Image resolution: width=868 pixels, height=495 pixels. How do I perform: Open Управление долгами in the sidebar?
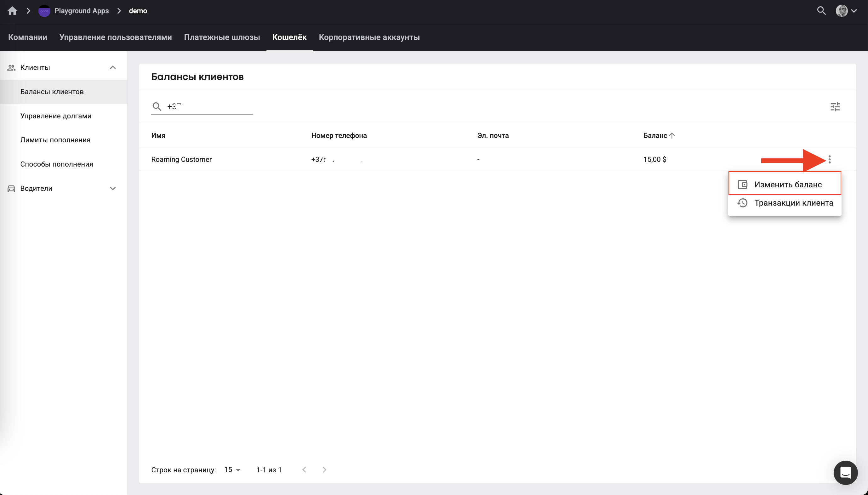pyautogui.click(x=56, y=116)
